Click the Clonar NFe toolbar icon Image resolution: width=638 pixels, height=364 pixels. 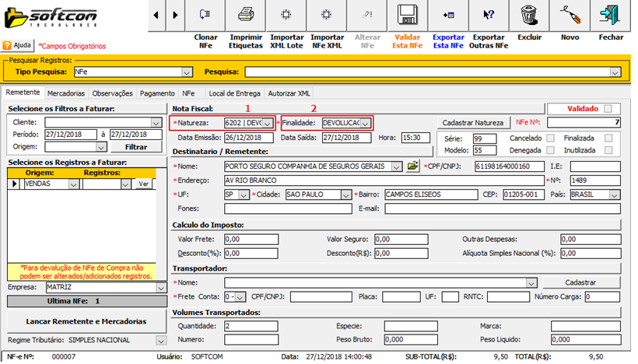tap(205, 15)
